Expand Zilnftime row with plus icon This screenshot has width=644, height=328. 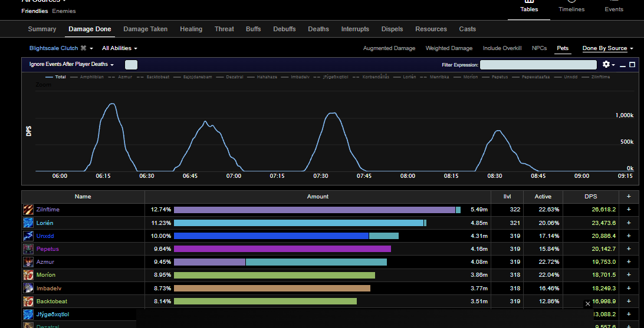pos(629,210)
